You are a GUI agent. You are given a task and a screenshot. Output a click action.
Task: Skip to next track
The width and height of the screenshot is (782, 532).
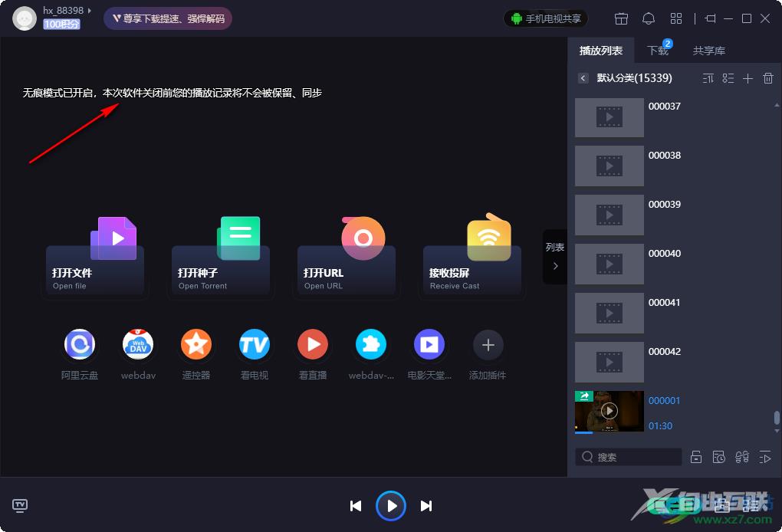coord(426,506)
